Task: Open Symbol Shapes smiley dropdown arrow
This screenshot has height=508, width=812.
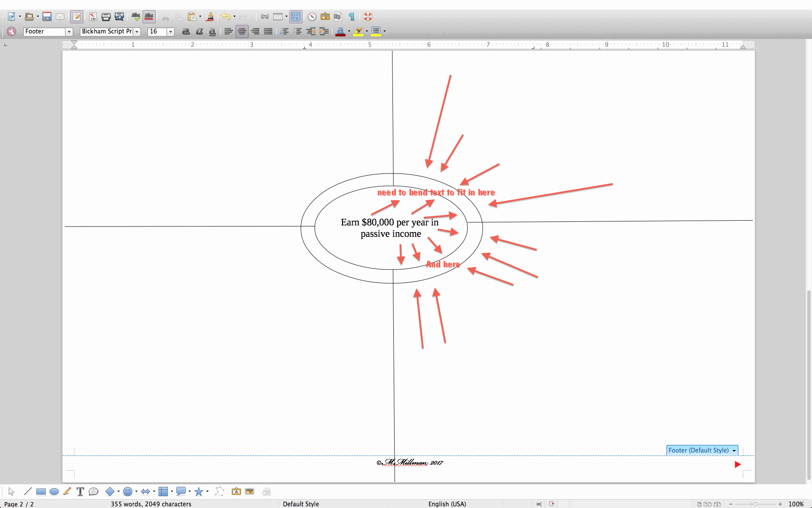Action: click(x=136, y=491)
